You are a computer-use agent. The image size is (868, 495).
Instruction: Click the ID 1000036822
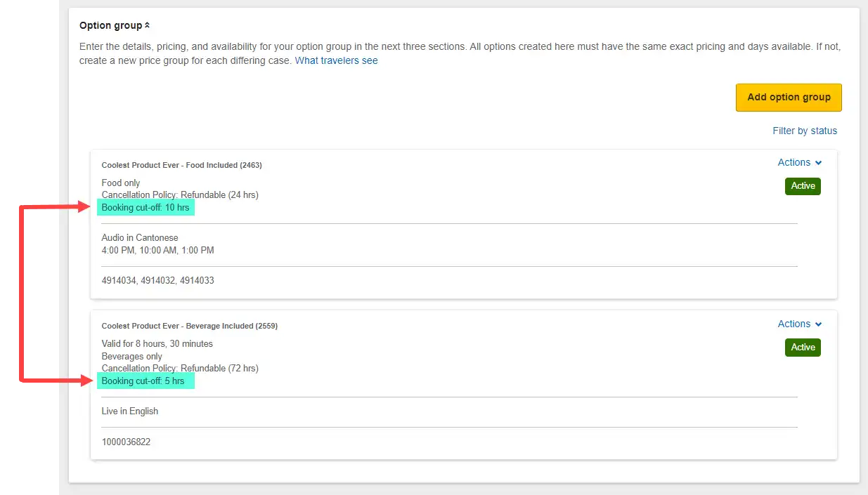pyautogui.click(x=126, y=442)
